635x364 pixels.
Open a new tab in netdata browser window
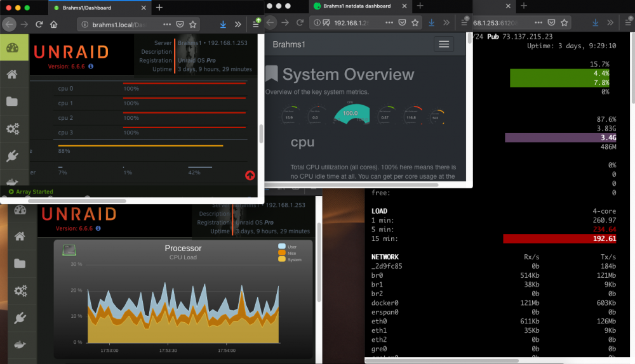click(420, 6)
